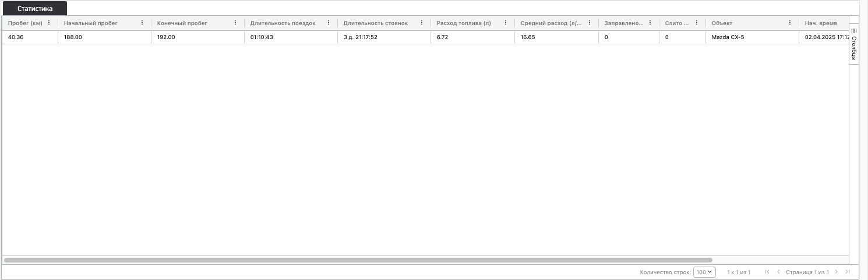Click the Страница 1 из 1 page indicator
The image size is (868, 280).
click(807, 272)
